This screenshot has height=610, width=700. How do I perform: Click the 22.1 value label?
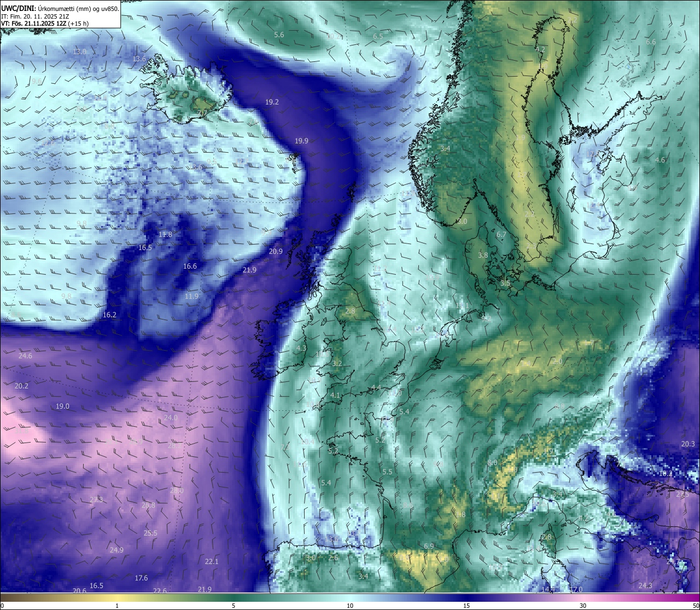point(212,562)
